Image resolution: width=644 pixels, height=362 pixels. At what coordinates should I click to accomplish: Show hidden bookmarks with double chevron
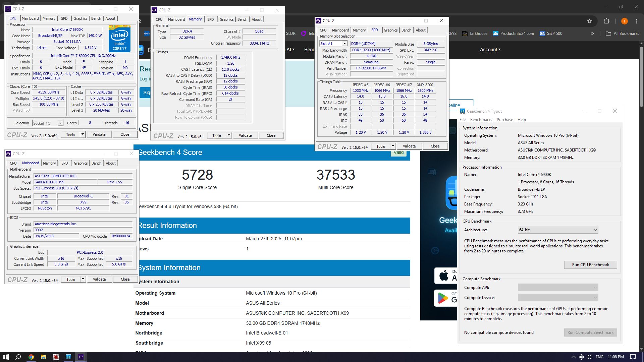(x=592, y=34)
